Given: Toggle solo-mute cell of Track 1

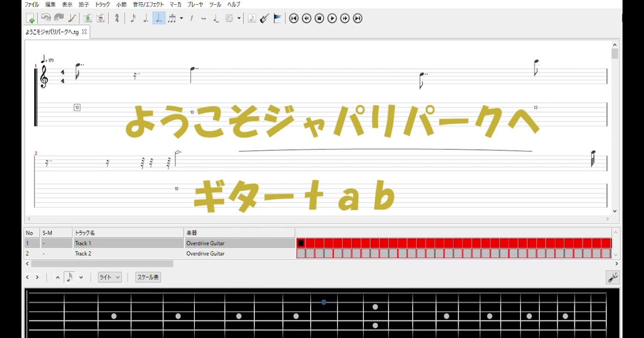Looking at the screenshot, I should pyautogui.click(x=56, y=244).
